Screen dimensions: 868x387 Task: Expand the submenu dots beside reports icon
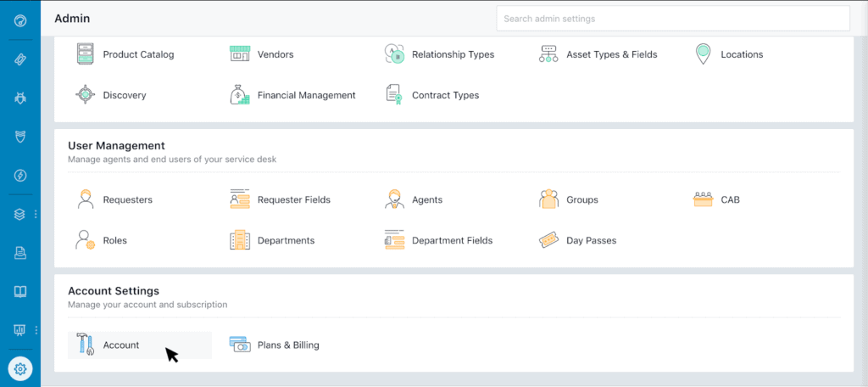(35, 329)
